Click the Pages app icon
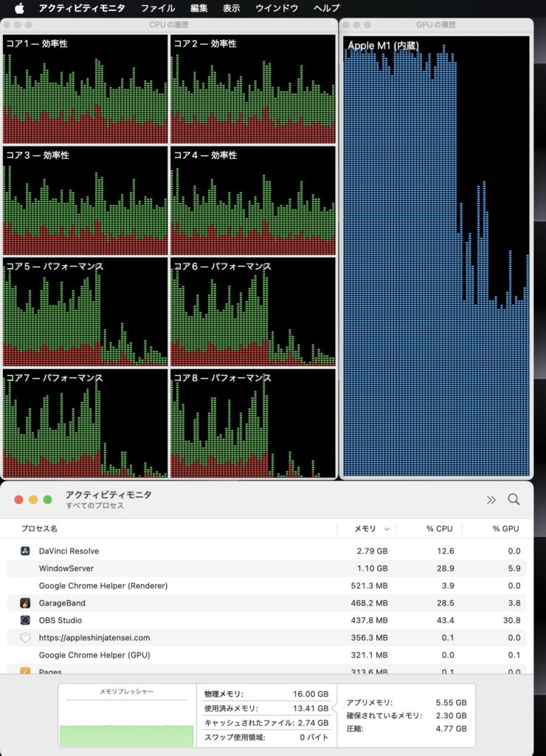Image resolution: width=546 pixels, height=756 pixels. [x=26, y=670]
